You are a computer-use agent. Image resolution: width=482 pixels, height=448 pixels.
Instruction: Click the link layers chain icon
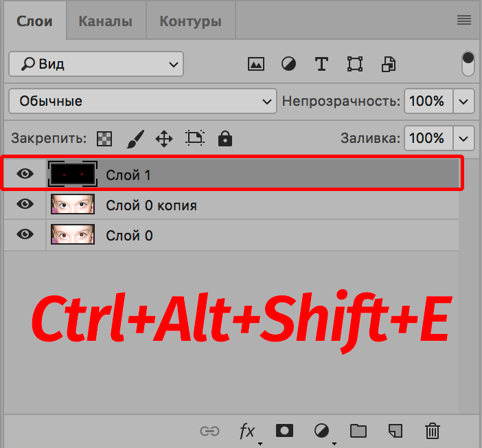click(x=209, y=431)
